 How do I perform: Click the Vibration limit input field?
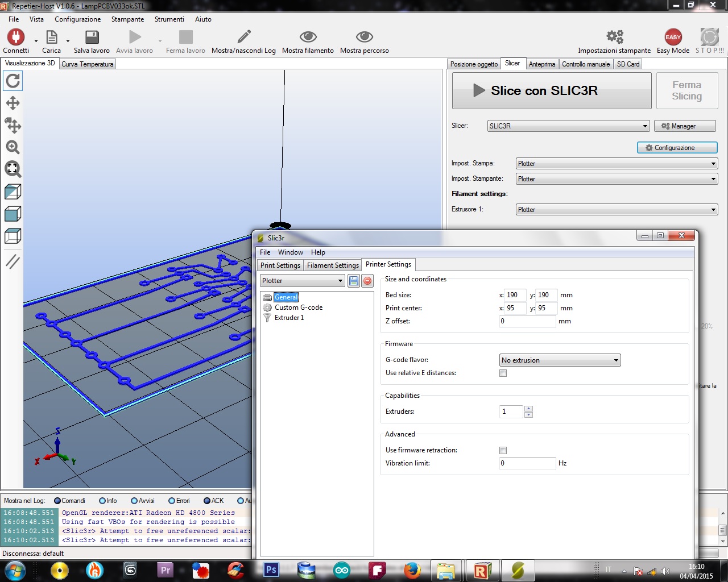(527, 463)
